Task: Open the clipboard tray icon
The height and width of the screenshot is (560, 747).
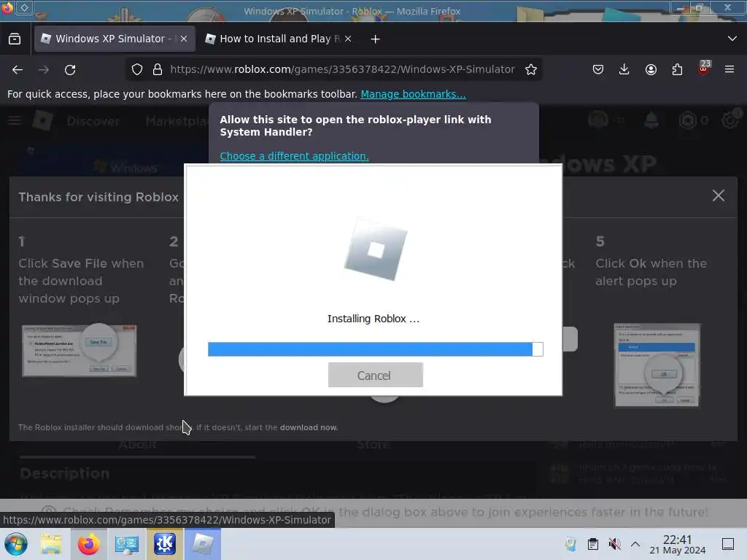Action: click(593, 544)
